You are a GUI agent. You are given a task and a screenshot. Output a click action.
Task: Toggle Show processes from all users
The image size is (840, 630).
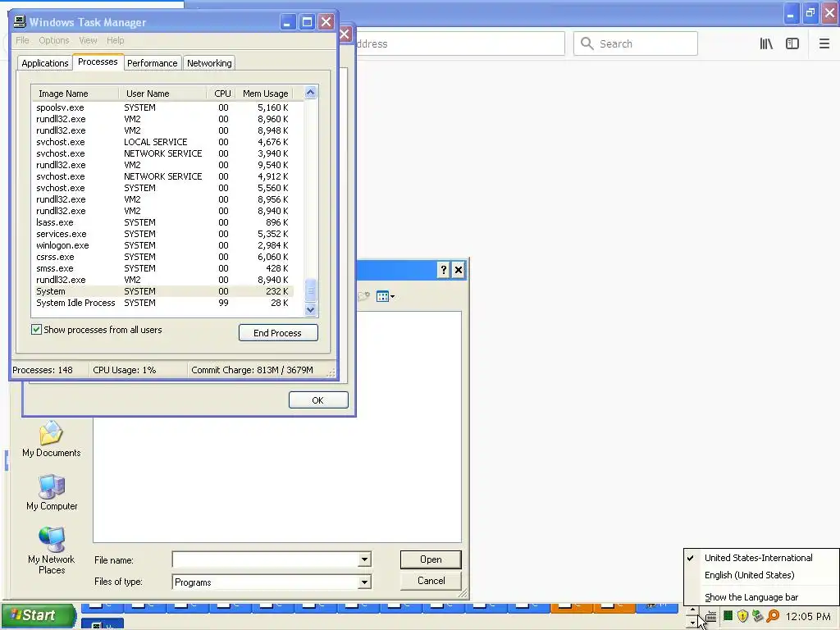pyautogui.click(x=36, y=330)
